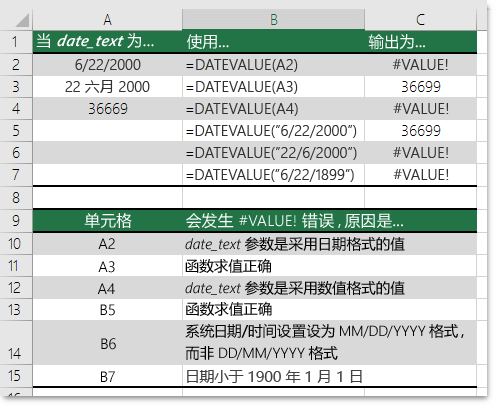
Task: Click cell A4 containing 36669
Action: 107,109
